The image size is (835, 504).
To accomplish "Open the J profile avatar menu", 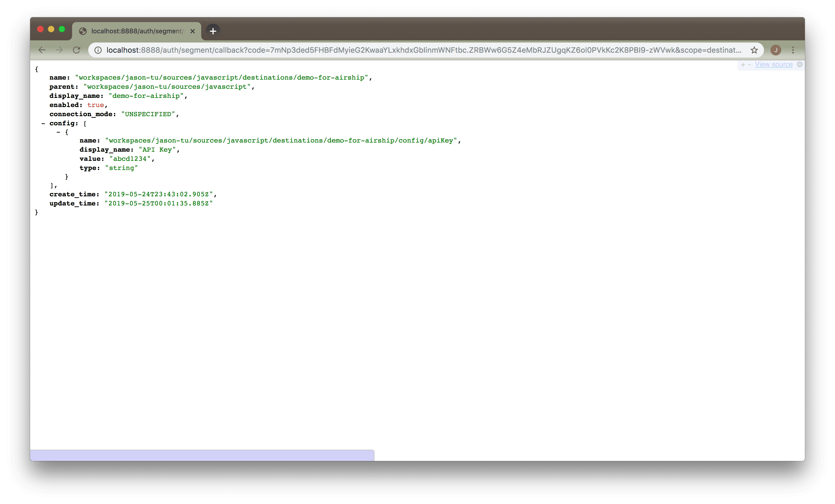I will click(x=776, y=50).
